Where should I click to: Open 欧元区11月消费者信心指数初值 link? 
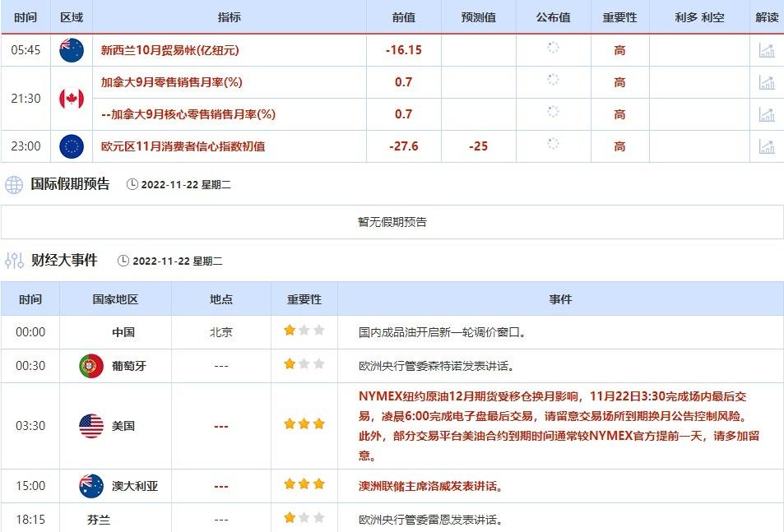[183, 146]
